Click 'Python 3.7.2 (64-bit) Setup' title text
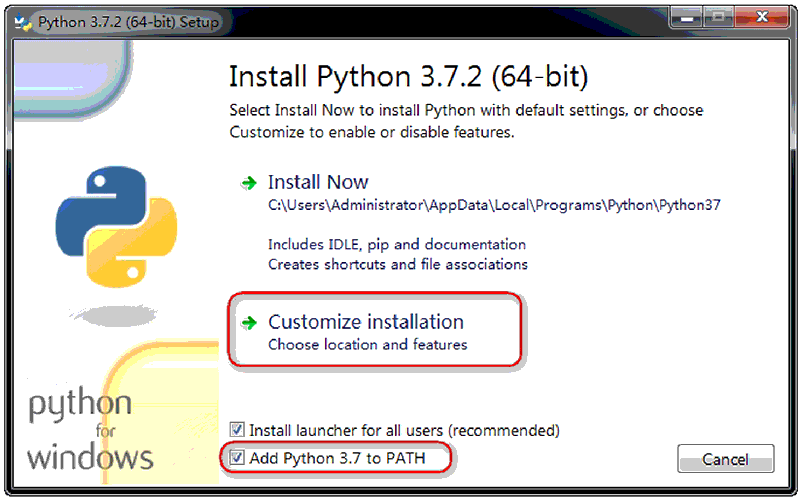 click(x=129, y=22)
